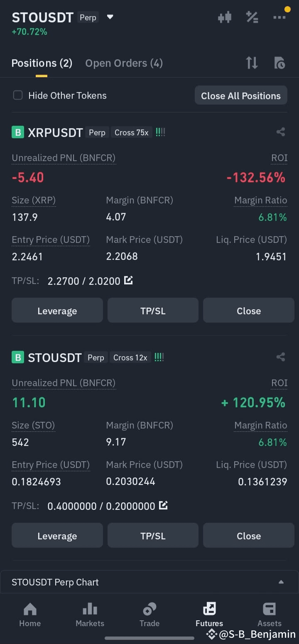Switch to Open Orders (4) tab
Screen dimensions: 299x644
click(x=124, y=63)
